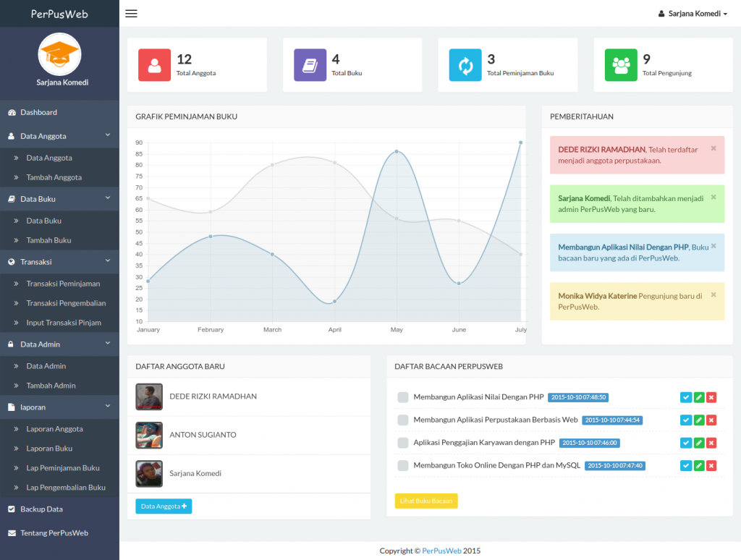Click blue check icon for Membangun Aplikasi Perpustakaan
741x560 pixels.
[x=686, y=420]
